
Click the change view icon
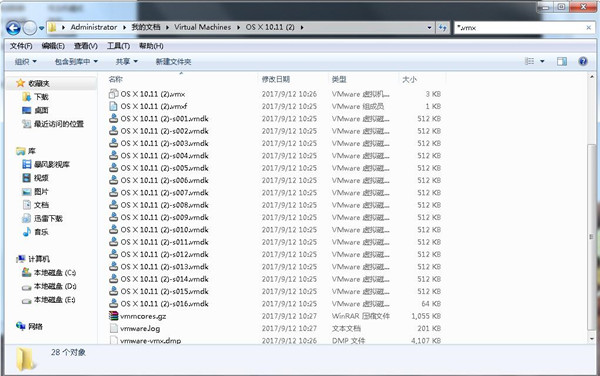point(529,61)
